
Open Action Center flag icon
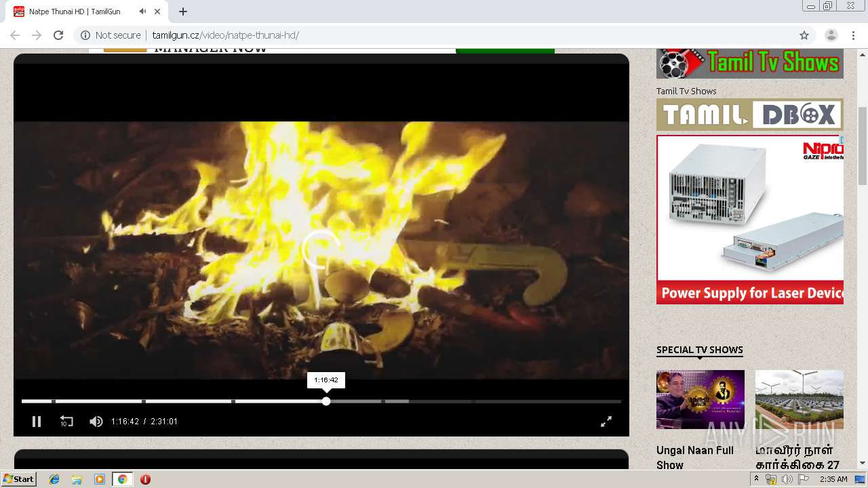point(803,479)
